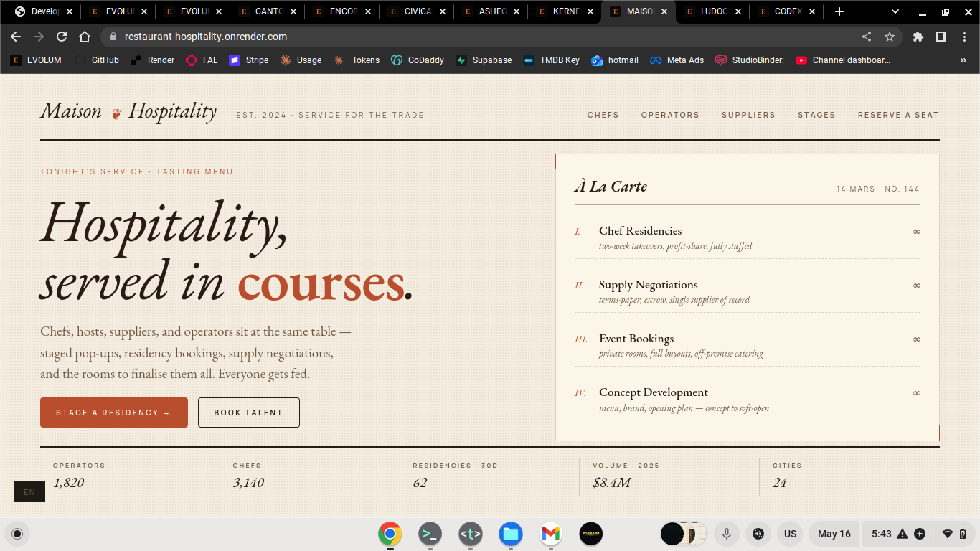Screen dimensions: 980x551
Task: Go back with the browser back arrow
Action: click(x=16, y=37)
